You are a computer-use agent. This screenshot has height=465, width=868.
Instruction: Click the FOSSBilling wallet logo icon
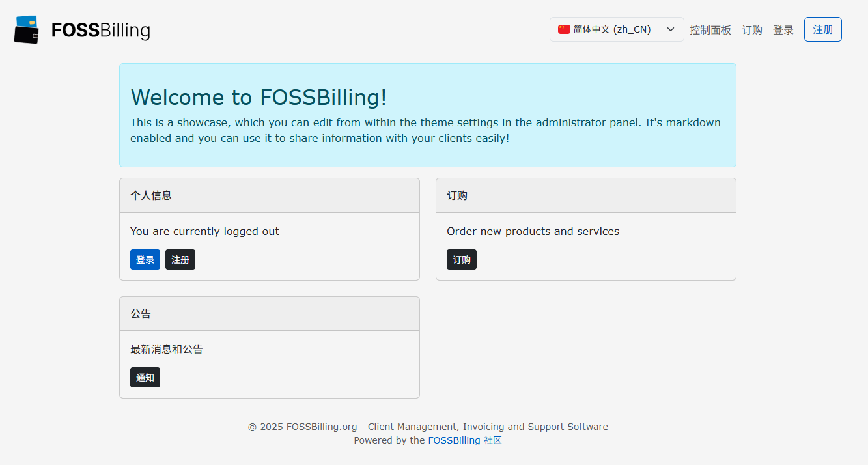pyautogui.click(x=27, y=29)
